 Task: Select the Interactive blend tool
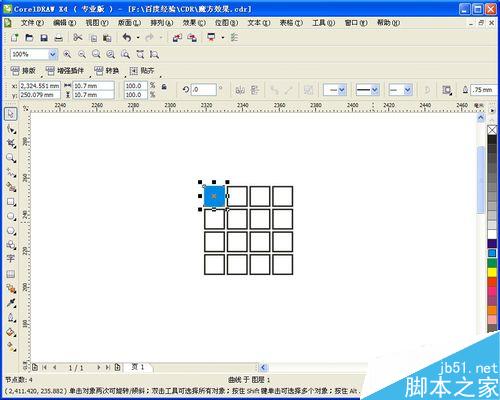pos(11,289)
